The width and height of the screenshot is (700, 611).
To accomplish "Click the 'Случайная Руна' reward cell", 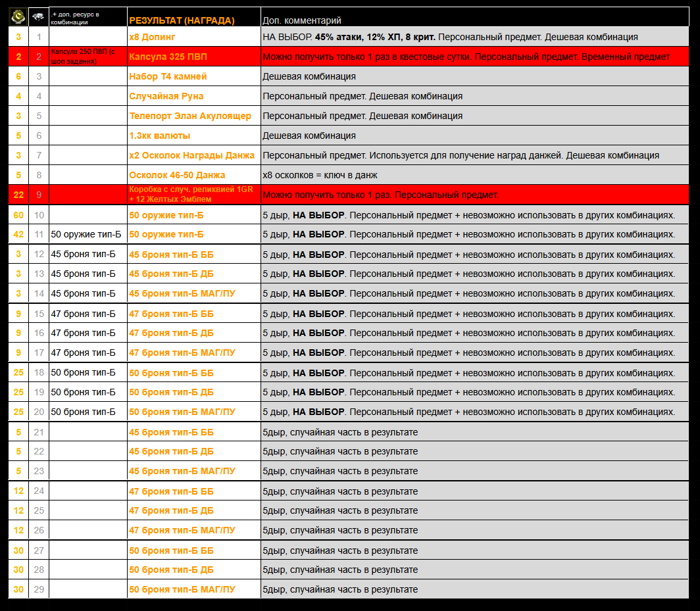I will [x=166, y=97].
